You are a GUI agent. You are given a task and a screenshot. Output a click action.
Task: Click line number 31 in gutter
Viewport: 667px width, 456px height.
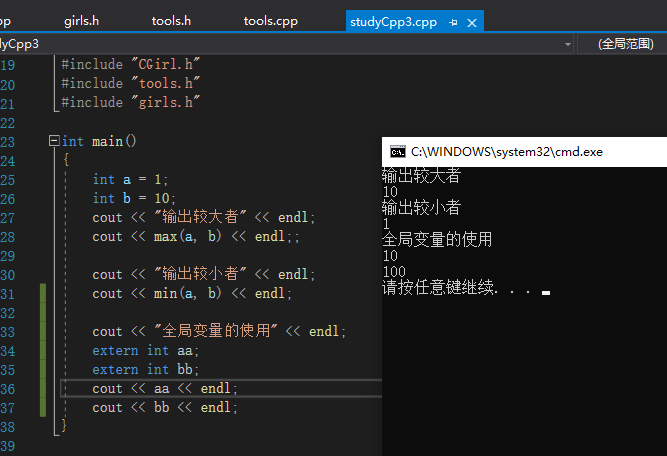pyautogui.click(x=8, y=294)
